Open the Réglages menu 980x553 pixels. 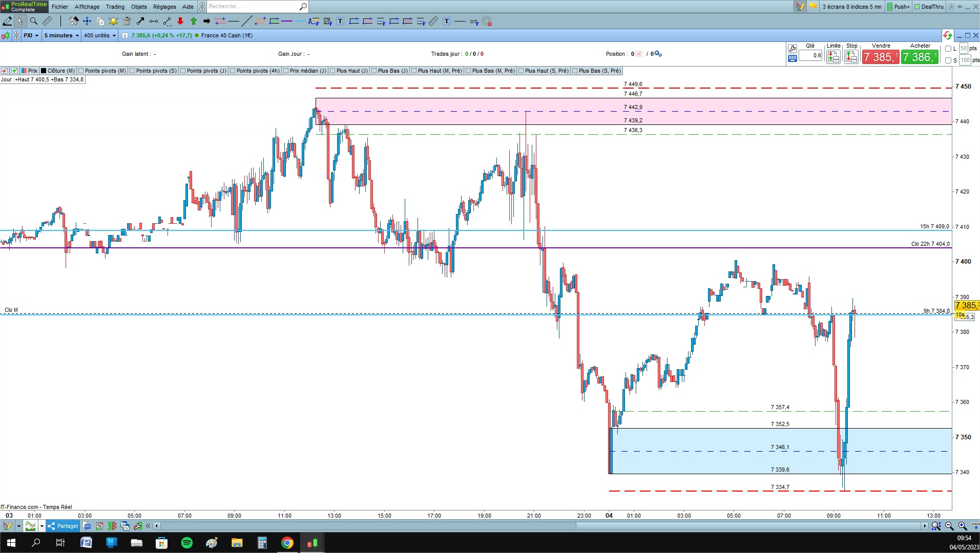click(x=164, y=7)
